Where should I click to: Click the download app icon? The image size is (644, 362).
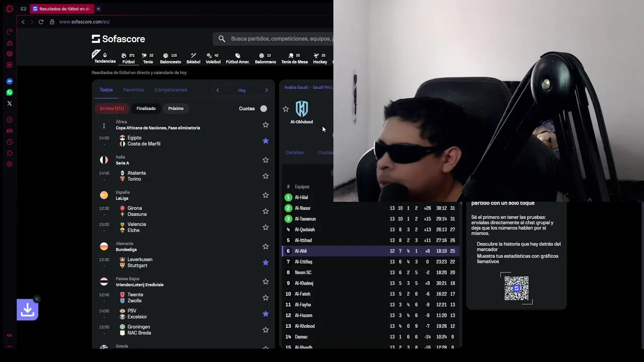coord(27,310)
